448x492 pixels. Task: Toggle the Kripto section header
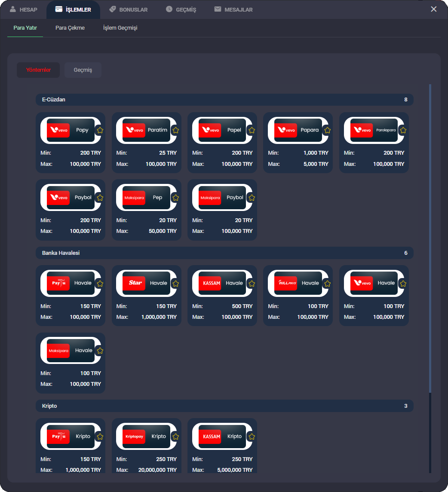pyautogui.click(x=224, y=406)
